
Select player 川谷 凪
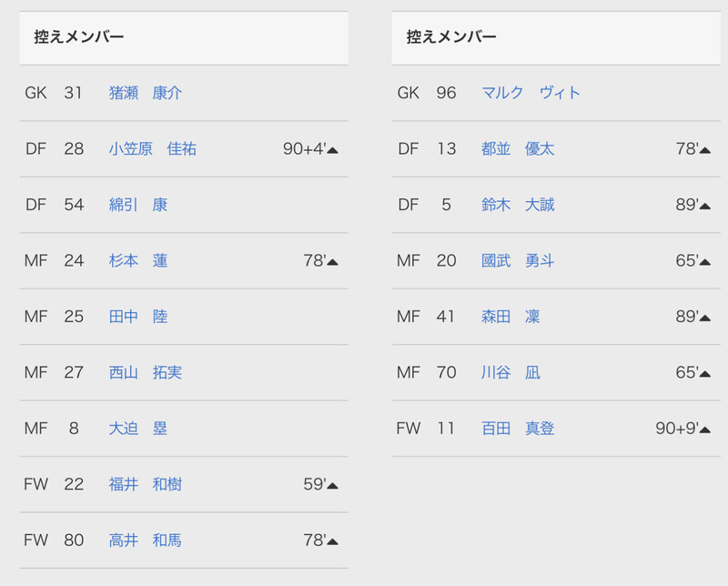511,372
